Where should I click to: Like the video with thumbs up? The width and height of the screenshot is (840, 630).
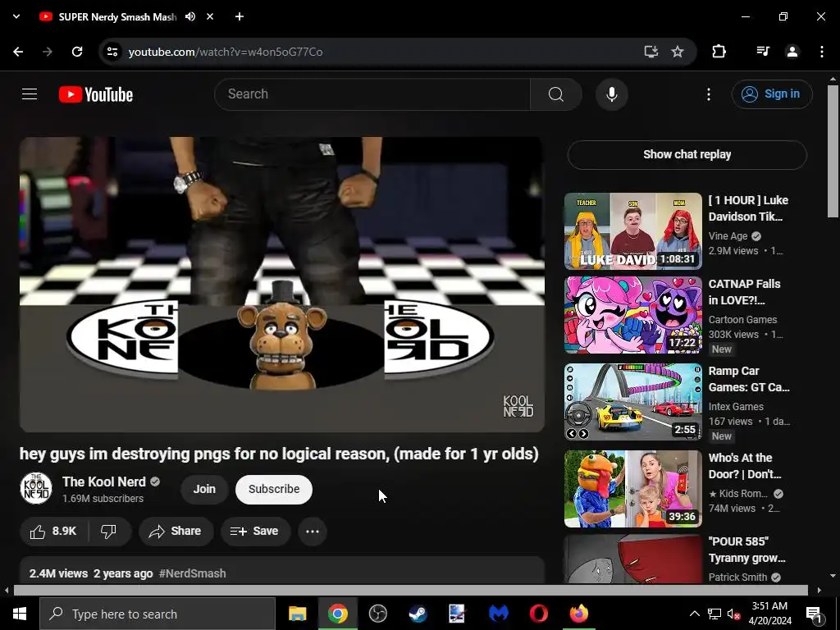53,532
